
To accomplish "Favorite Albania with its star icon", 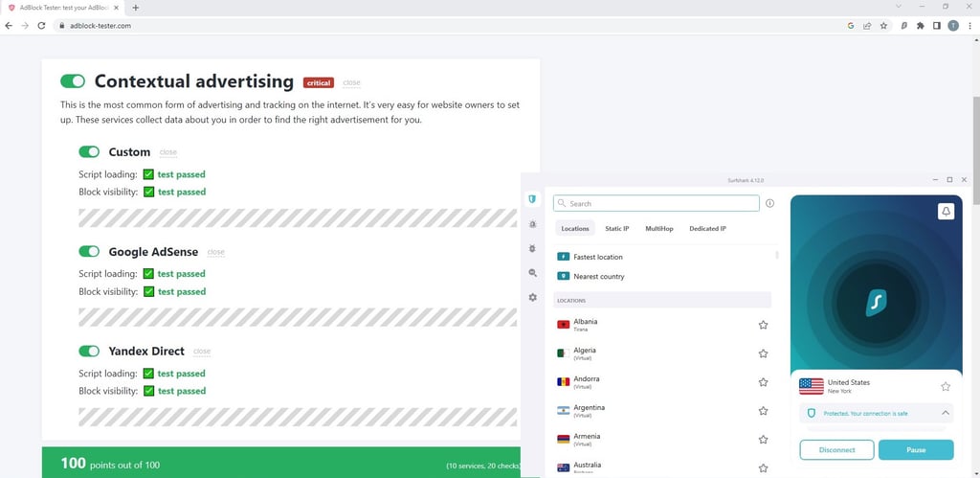I will tap(763, 325).
